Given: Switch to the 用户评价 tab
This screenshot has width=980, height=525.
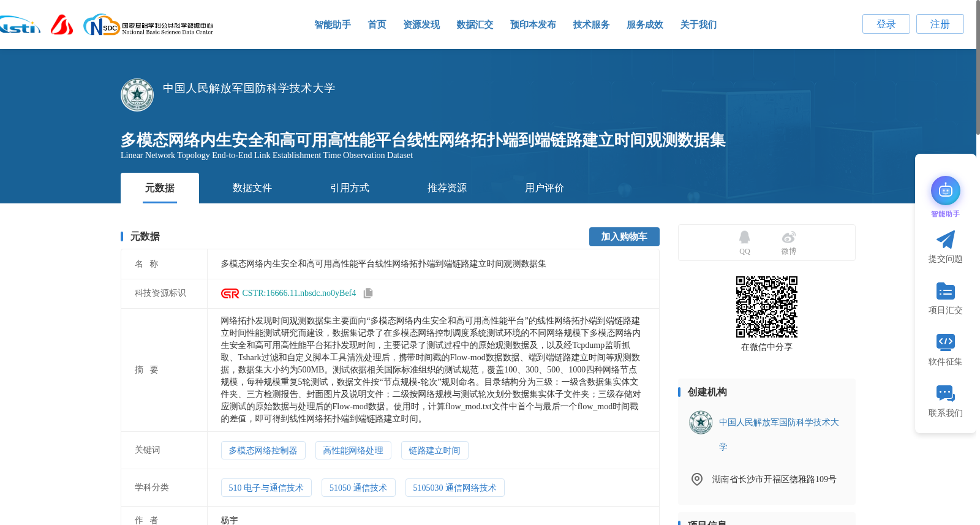Looking at the screenshot, I should coord(545,188).
